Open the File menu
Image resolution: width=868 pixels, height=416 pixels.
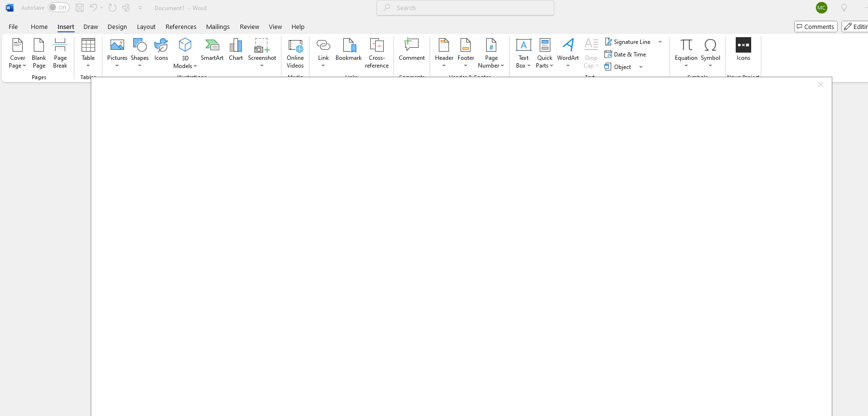click(13, 27)
